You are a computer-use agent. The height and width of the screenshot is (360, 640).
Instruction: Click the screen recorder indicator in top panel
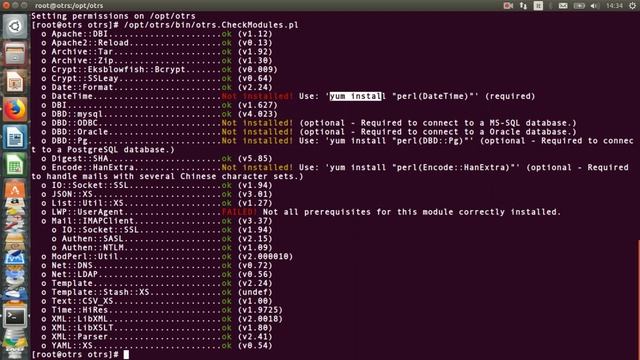508,5
